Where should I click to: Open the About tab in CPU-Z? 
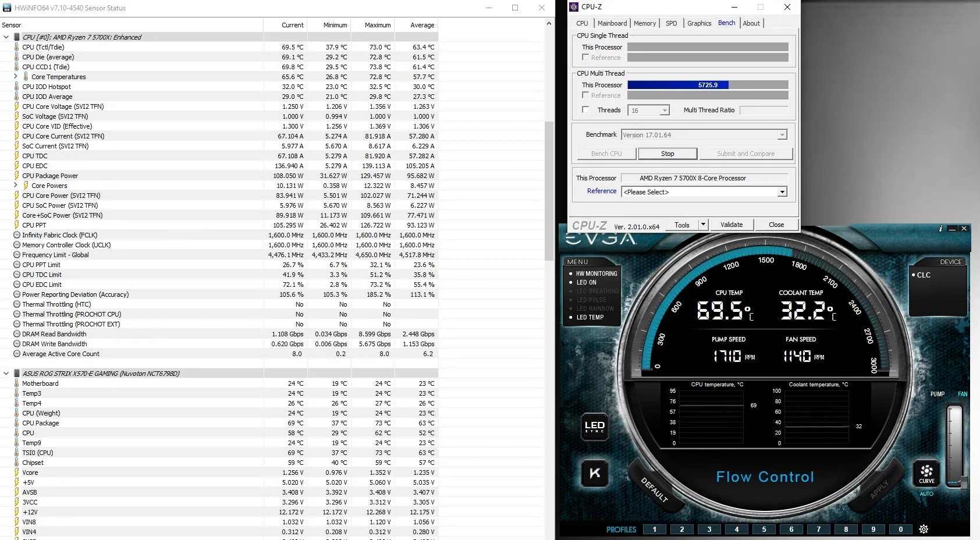point(751,23)
